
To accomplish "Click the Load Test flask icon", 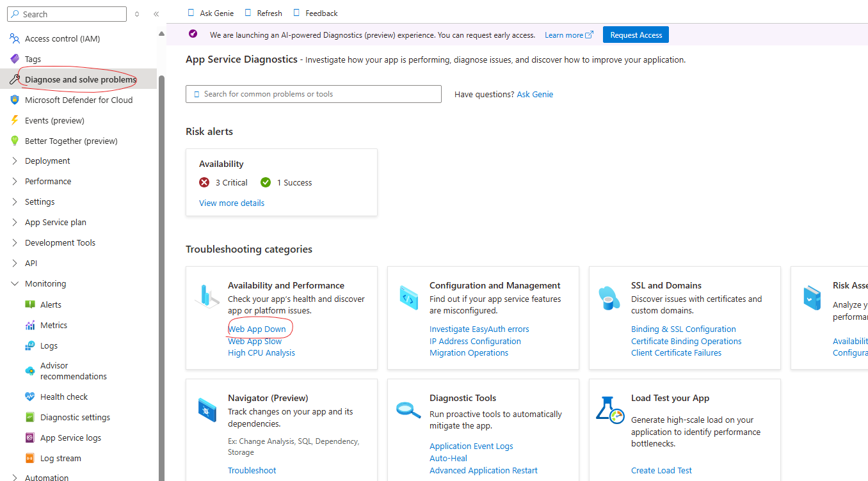I will click(x=609, y=409).
